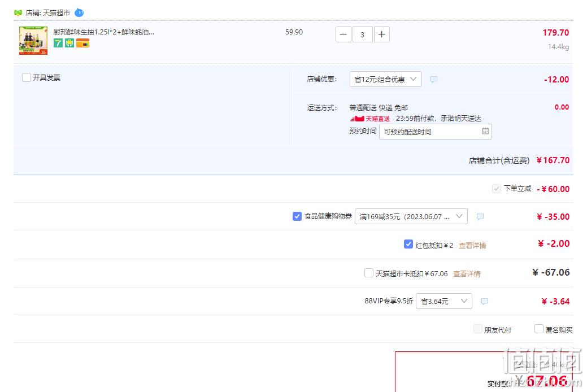Click the green 7-day return badge icon
The image size is (587, 392).
pos(58,43)
